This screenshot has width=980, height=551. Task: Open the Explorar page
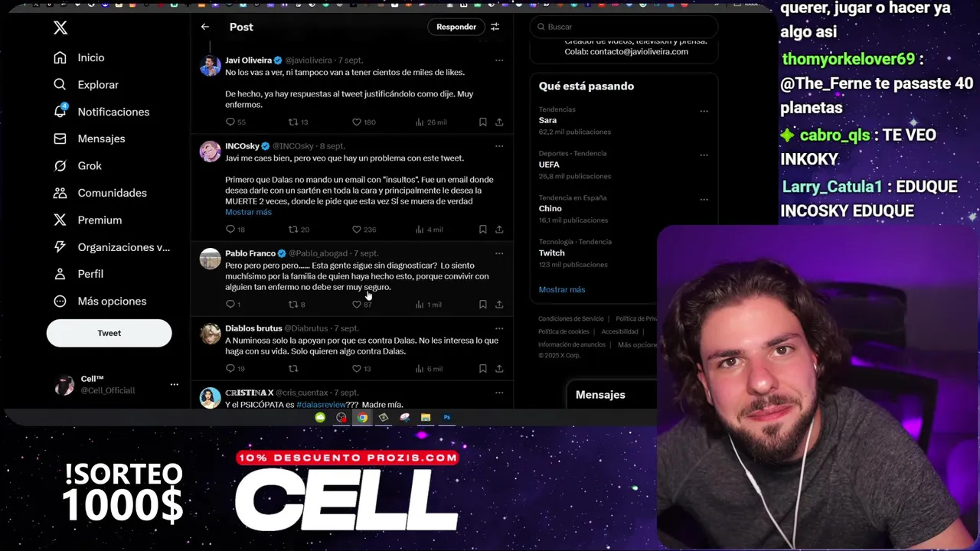pyautogui.click(x=86, y=85)
